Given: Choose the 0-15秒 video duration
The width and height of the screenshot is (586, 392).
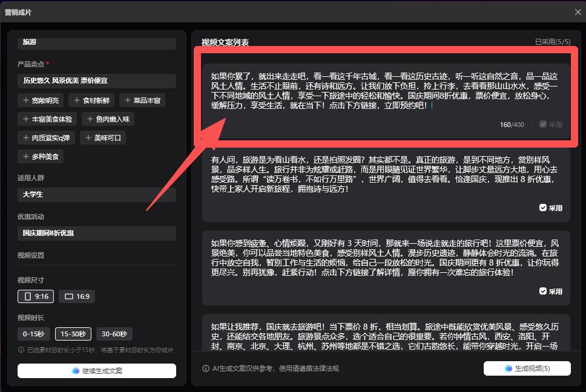Looking at the screenshot, I should click(34, 334).
